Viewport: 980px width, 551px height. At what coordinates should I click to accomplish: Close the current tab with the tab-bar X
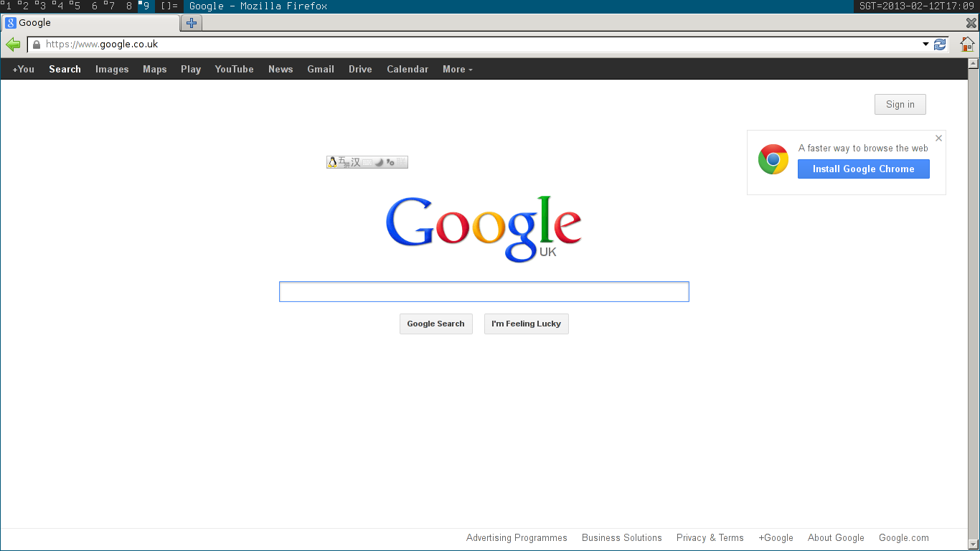click(971, 23)
